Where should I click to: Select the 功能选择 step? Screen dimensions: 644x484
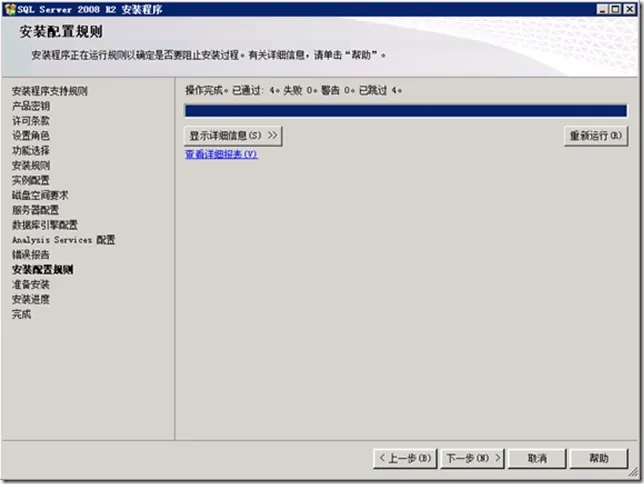[x=31, y=150]
